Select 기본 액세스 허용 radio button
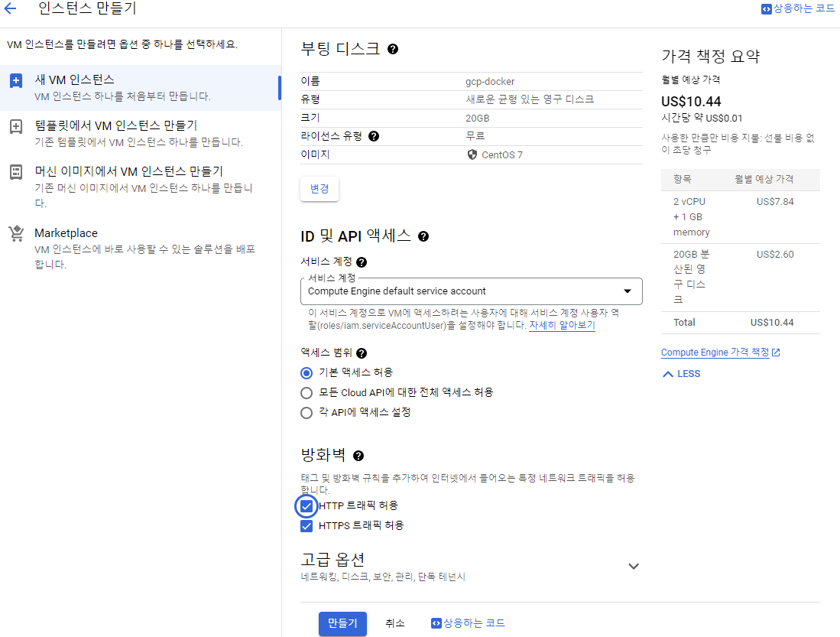 [306, 372]
